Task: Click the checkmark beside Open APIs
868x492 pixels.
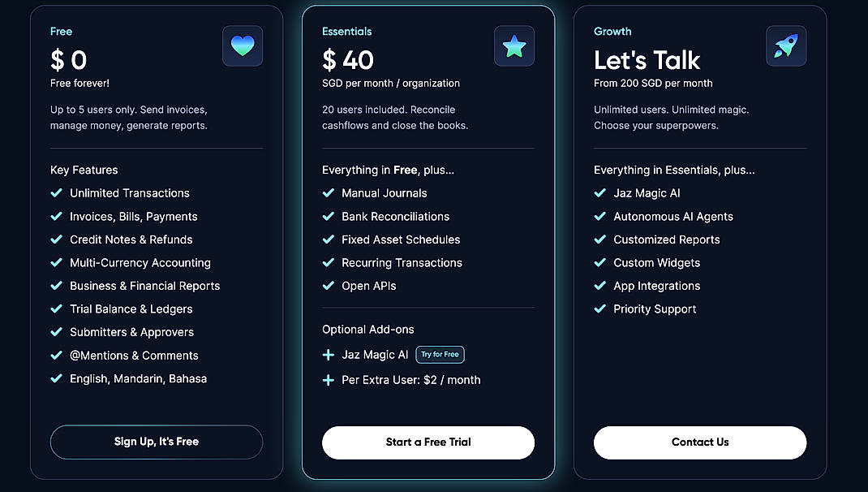Action: coord(328,286)
